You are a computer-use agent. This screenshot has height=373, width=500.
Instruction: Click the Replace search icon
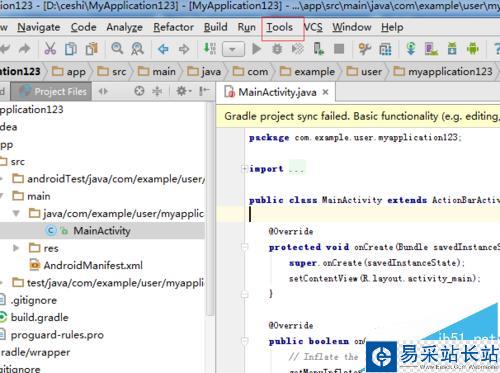(137, 49)
